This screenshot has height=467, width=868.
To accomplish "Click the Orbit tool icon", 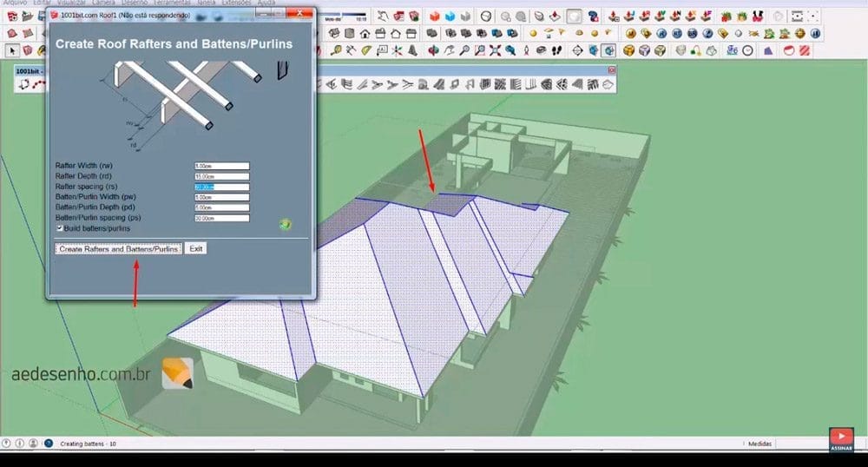I will tap(433, 50).
